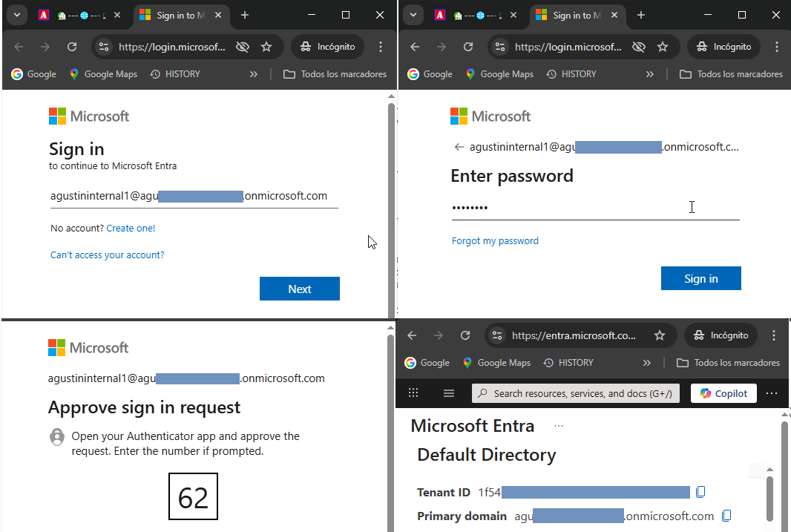This screenshot has height=532, width=791.
Task: Open the Entra portal app launcher waffle icon
Action: pos(413,393)
